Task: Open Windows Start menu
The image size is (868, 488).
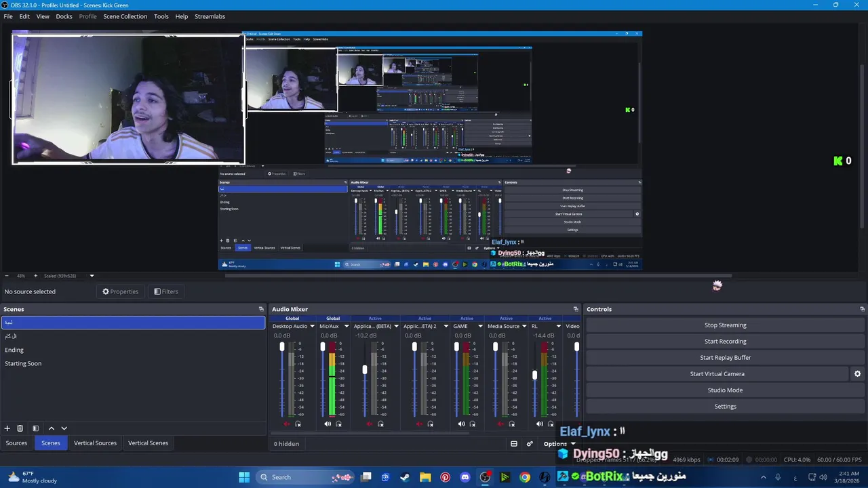Action: click(244, 477)
